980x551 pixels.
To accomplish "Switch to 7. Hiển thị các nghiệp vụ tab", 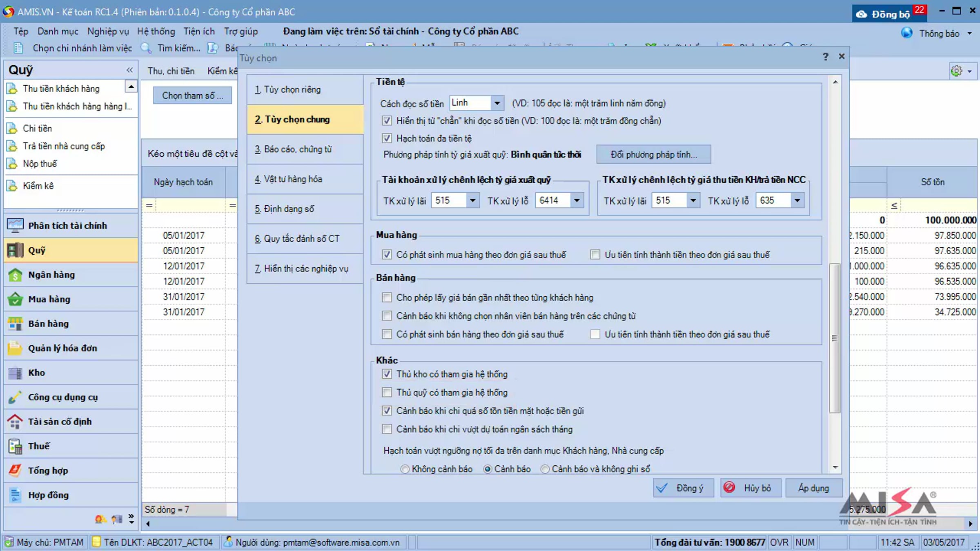I will pos(305,268).
